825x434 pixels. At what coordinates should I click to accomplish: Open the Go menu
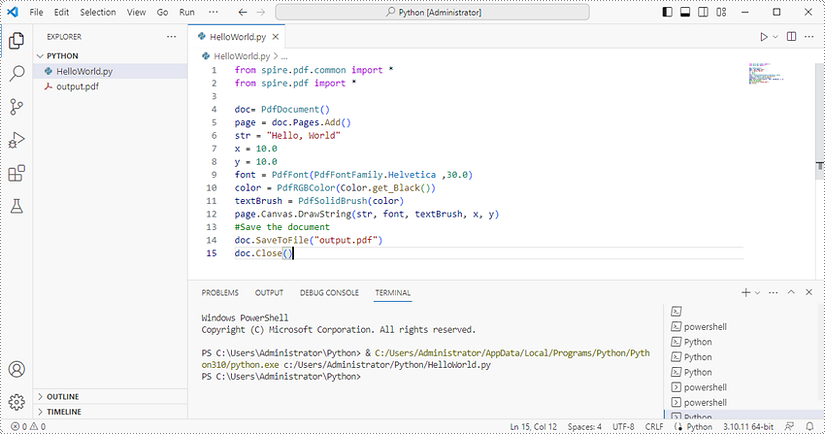coord(163,12)
